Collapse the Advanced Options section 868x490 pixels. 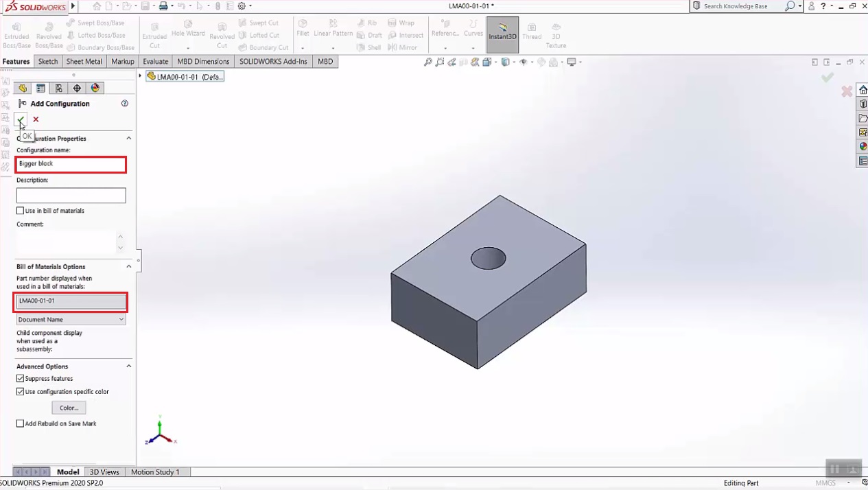tap(128, 366)
